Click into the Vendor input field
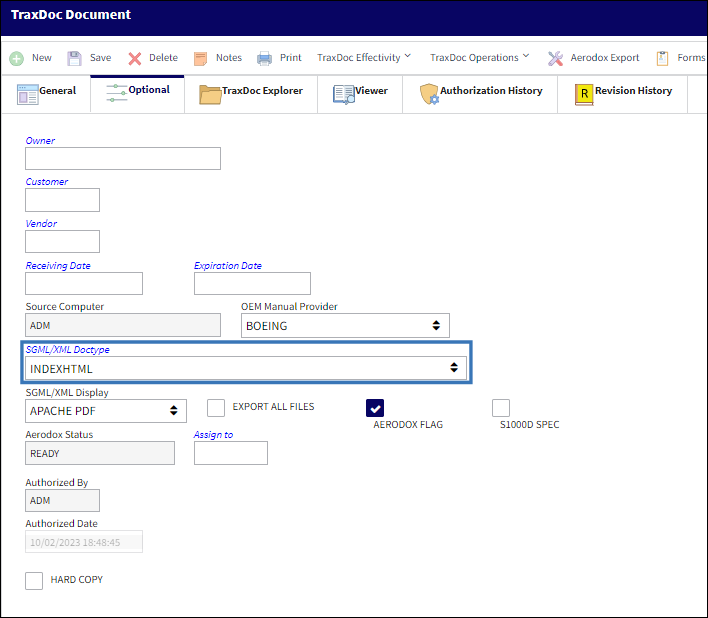The image size is (708, 618). (62, 242)
